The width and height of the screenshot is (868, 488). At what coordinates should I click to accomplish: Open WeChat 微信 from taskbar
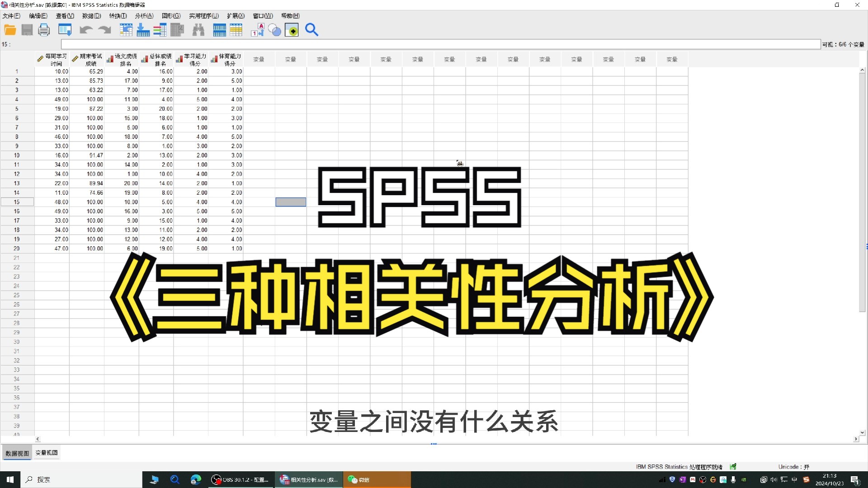[x=377, y=480]
